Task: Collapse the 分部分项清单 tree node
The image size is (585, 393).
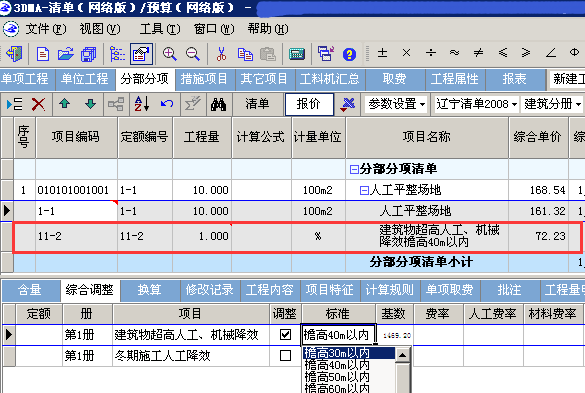Action: [x=354, y=169]
